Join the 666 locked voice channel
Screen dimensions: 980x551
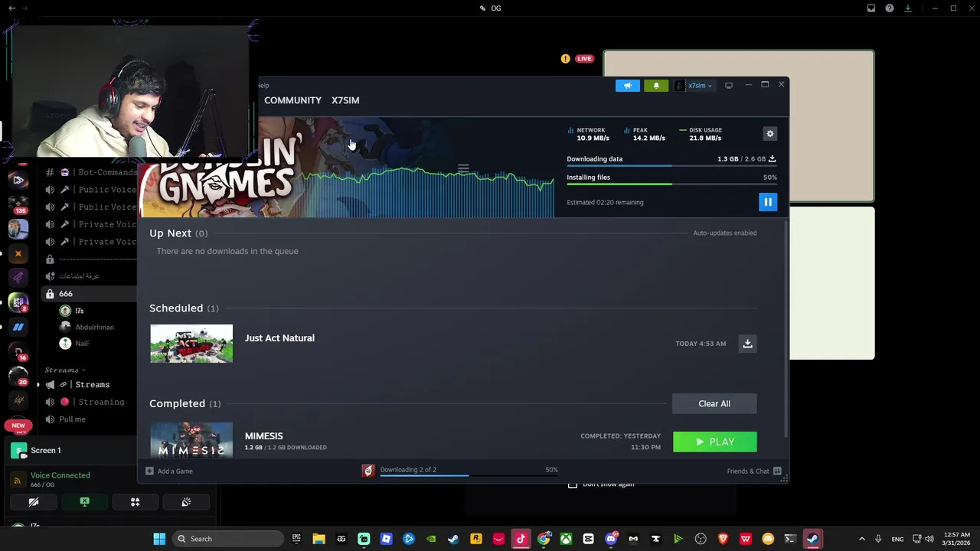click(x=90, y=294)
